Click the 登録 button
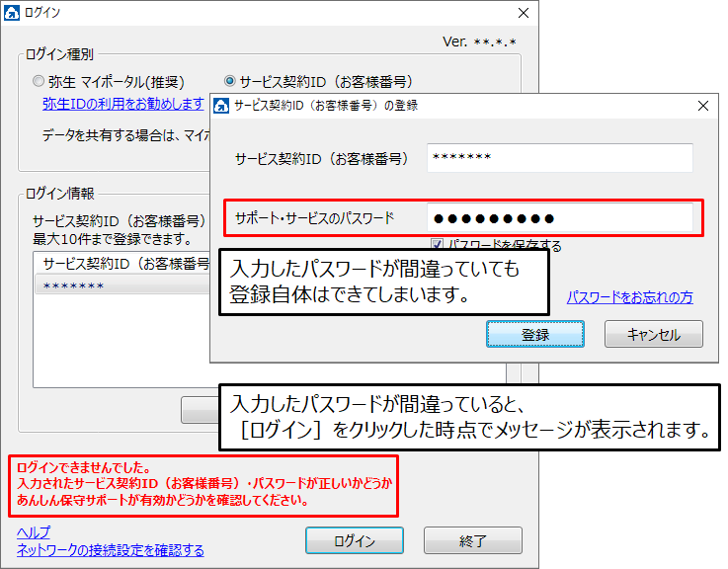 coord(534,334)
